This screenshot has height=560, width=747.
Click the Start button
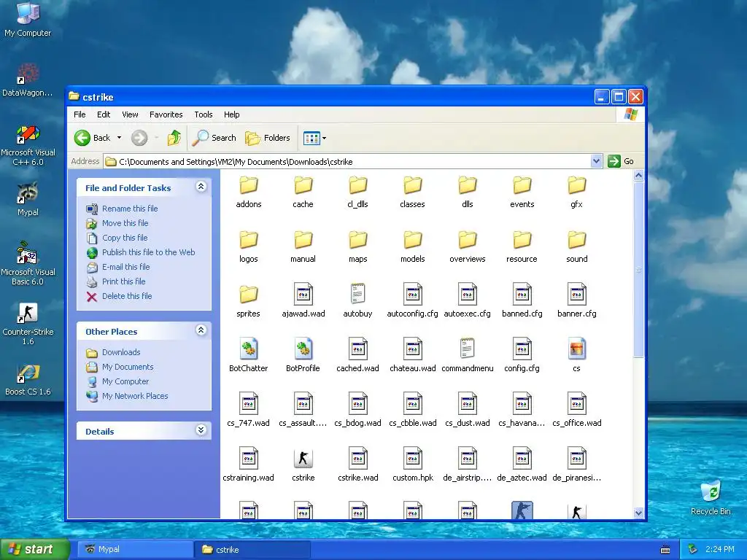click(x=34, y=549)
